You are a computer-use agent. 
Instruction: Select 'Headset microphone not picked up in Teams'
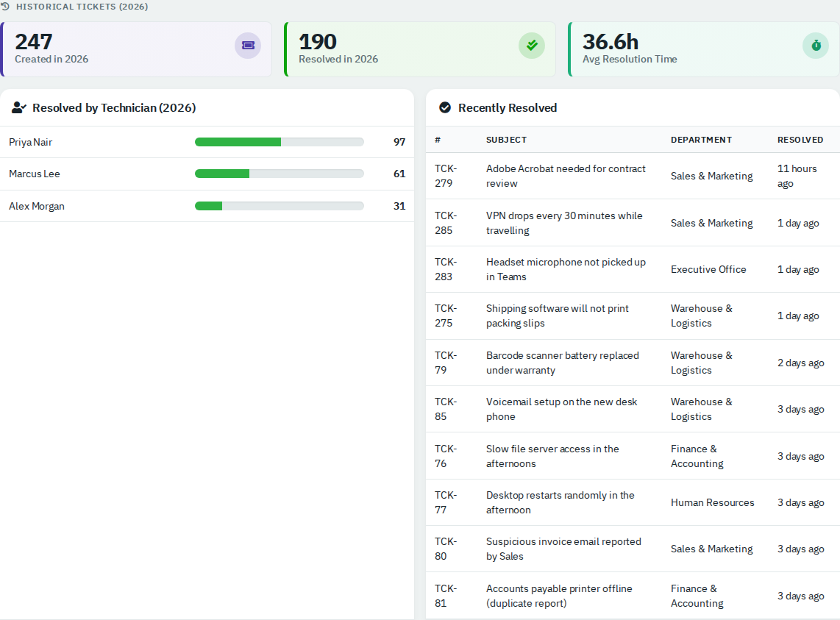pyautogui.click(x=566, y=269)
